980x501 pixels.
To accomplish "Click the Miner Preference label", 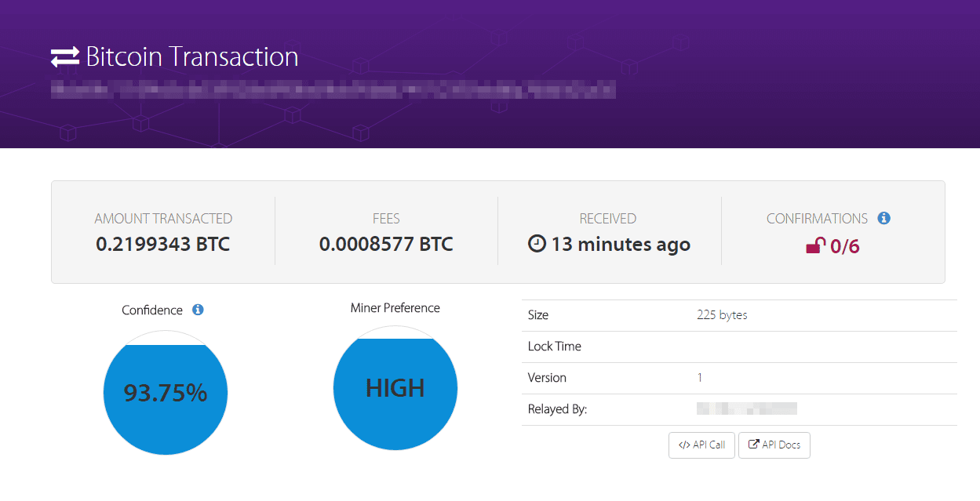I will (x=395, y=308).
